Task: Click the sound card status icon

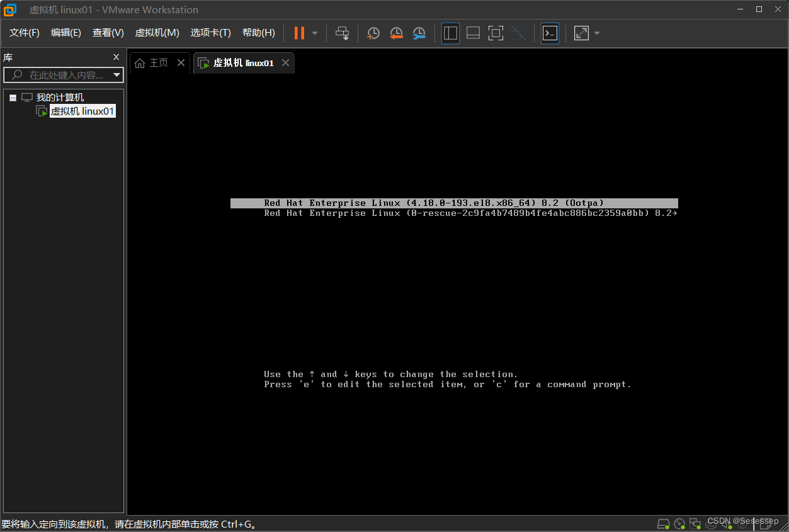Action: click(727, 524)
